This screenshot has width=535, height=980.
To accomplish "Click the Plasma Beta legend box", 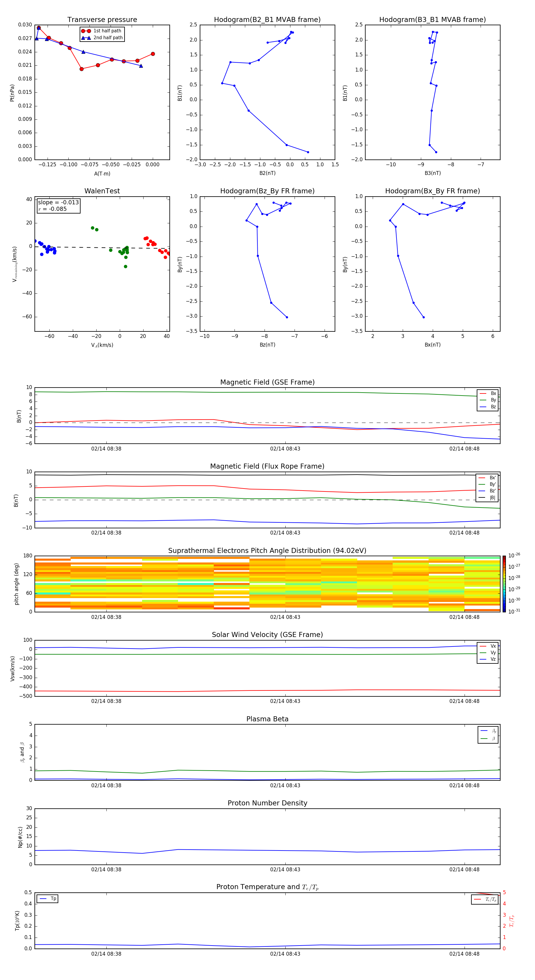I will pos(488,735).
